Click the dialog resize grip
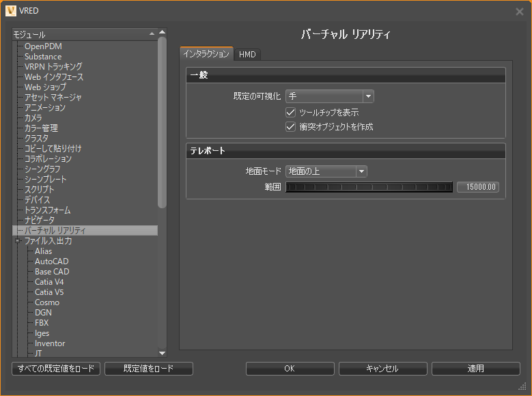The height and width of the screenshot is (396, 532). [522, 386]
